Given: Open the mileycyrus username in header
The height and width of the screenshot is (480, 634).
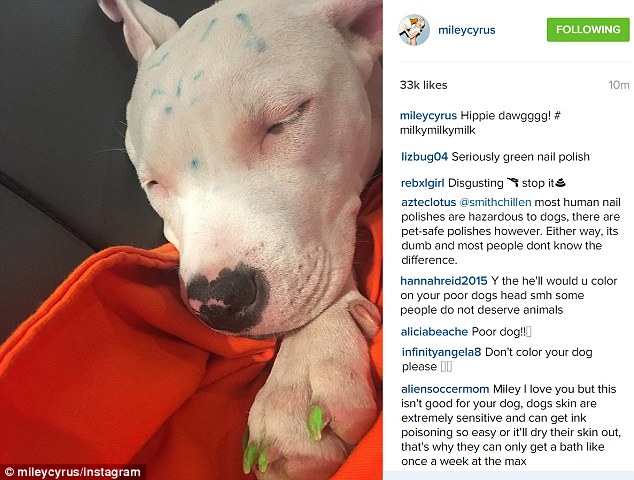Looking at the screenshot, I should click(x=467, y=30).
